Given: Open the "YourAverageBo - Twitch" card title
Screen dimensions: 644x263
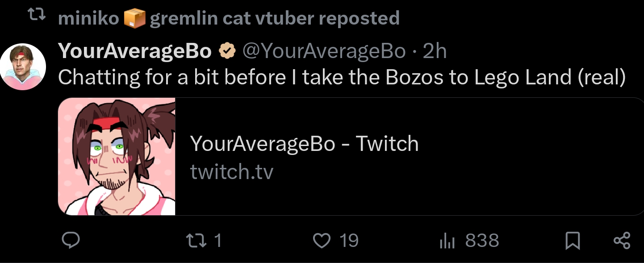Looking at the screenshot, I should [x=304, y=144].
